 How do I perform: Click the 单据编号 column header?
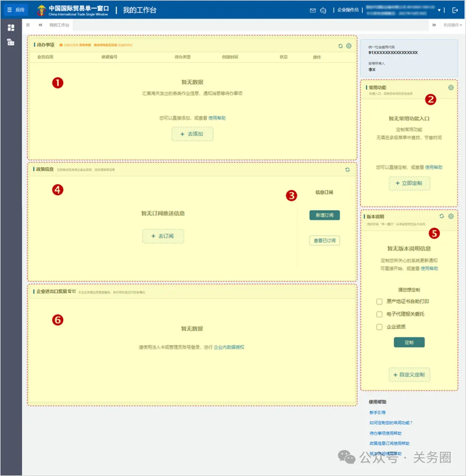(109, 57)
